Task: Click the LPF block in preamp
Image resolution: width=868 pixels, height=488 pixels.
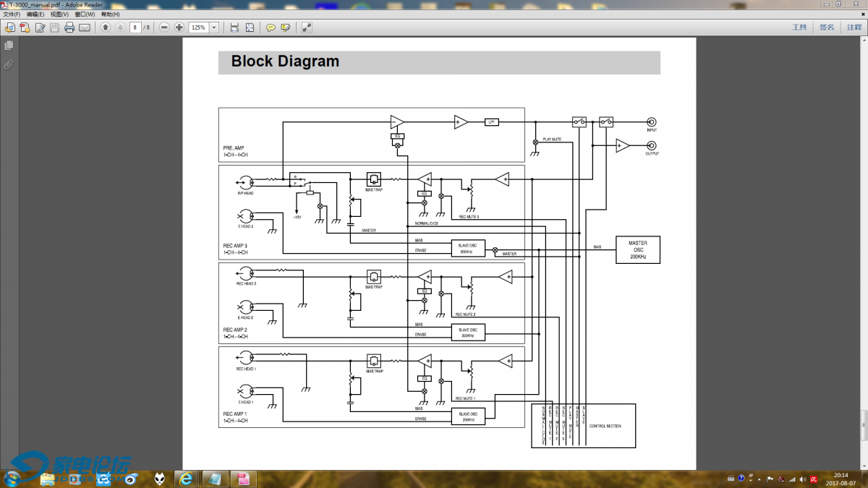Action: (x=491, y=122)
